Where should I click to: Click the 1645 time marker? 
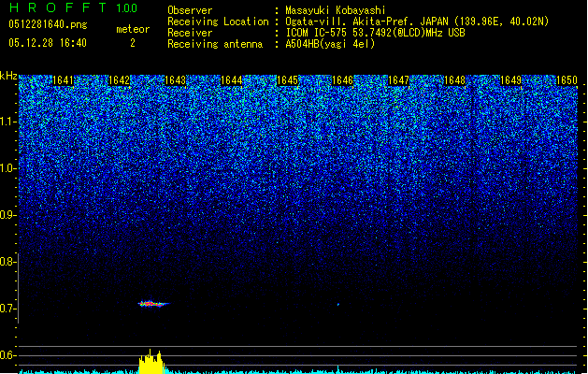[287, 80]
